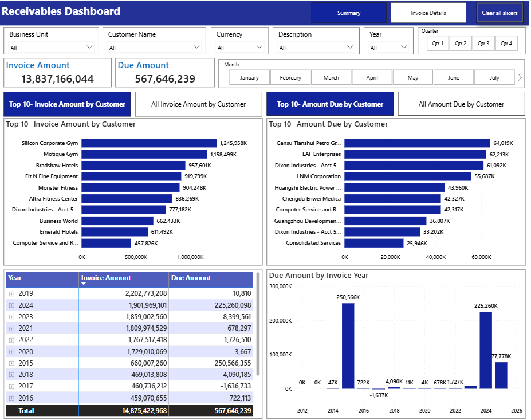Filter by July month
The height and width of the screenshot is (420, 531).
click(x=494, y=77)
